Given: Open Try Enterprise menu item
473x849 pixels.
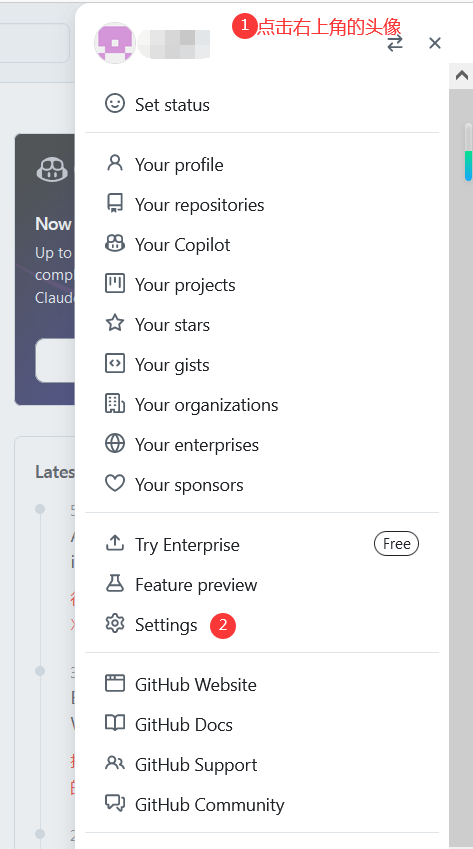Looking at the screenshot, I should (x=262, y=544).
